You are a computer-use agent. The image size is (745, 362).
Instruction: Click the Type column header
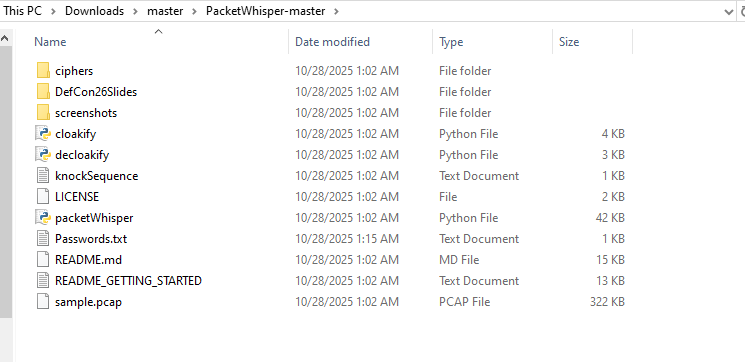pyautogui.click(x=492, y=42)
